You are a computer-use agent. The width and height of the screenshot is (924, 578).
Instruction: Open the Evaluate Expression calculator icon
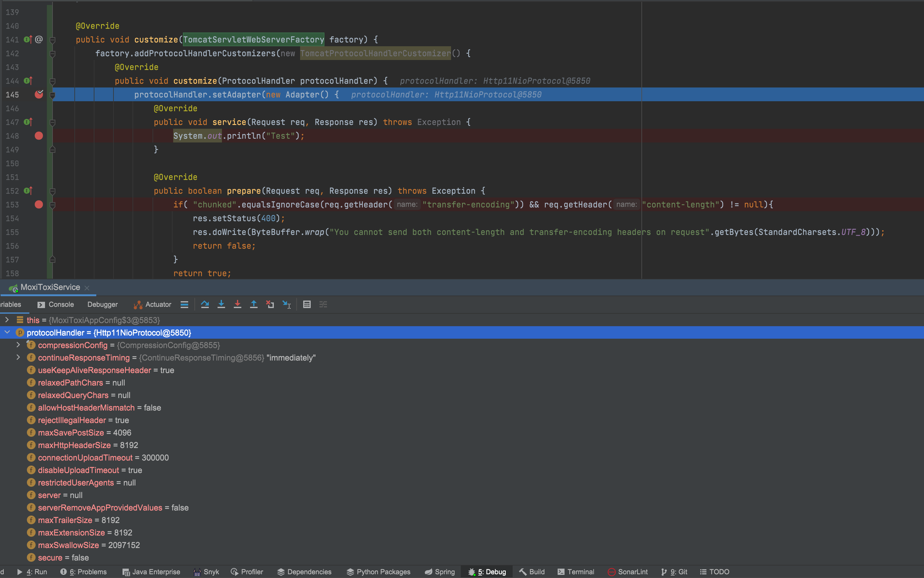click(307, 304)
